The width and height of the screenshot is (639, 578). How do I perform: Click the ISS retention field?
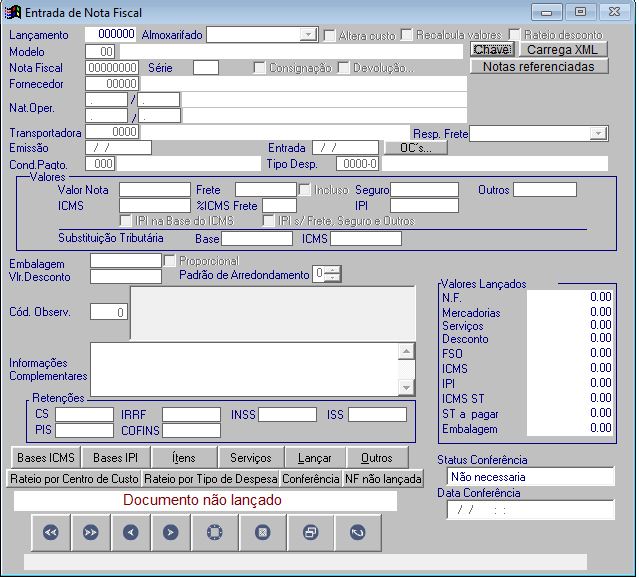pyautogui.click(x=377, y=415)
